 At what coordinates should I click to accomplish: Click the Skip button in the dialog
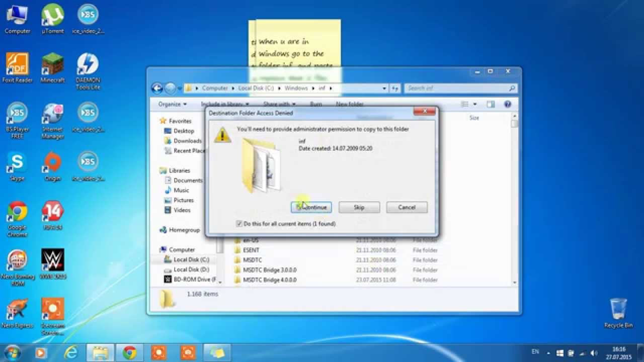click(x=359, y=207)
